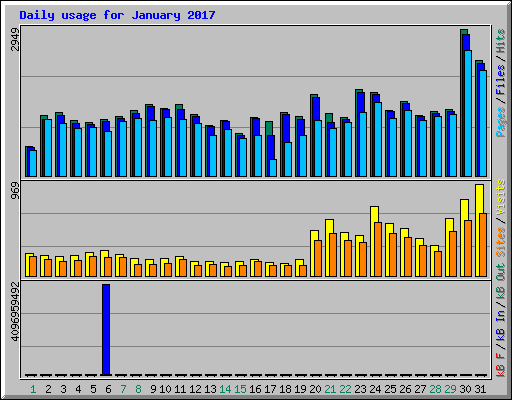Click day label 16 on the x-axis

pyautogui.click(x=255, y=389)
